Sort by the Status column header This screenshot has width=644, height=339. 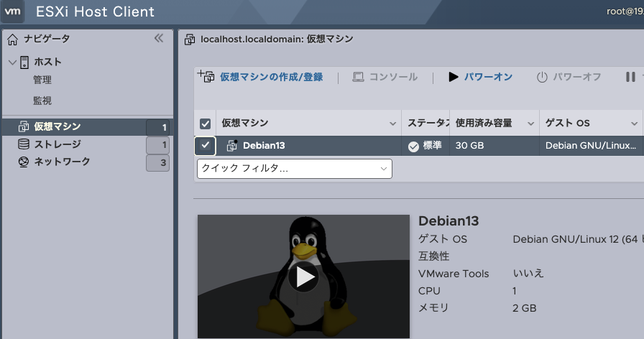(x=428, y=123)
